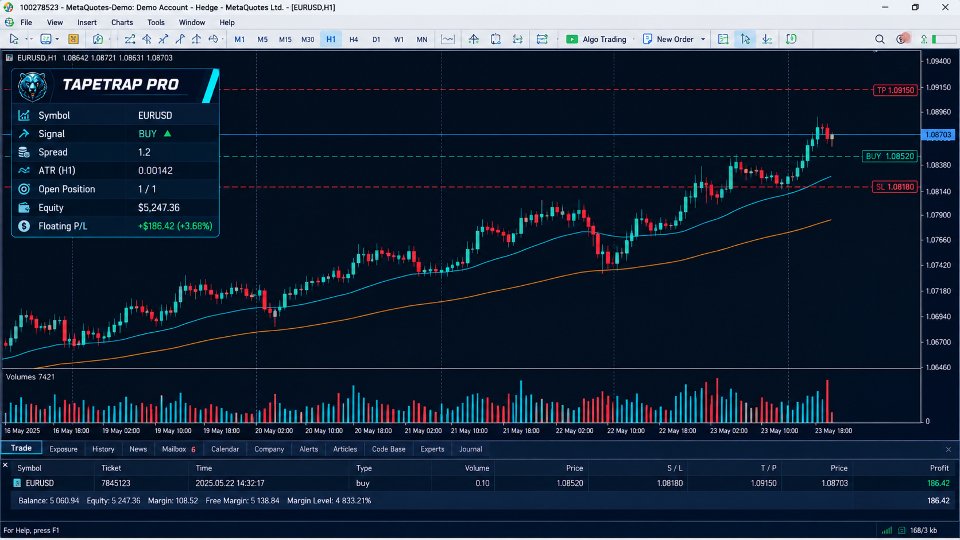Click the highlighted cursor icon right of New Order
The image size is (960, 540).
(745, 39)
